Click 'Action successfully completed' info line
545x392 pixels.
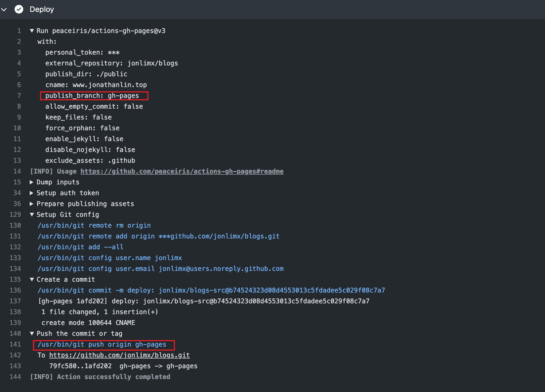click(x=100, y=377)
